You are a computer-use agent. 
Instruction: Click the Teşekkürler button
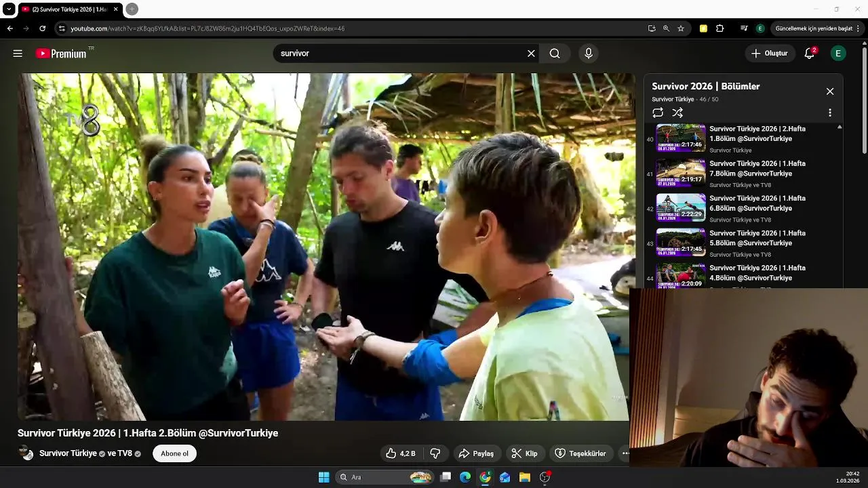pos(581,453)
